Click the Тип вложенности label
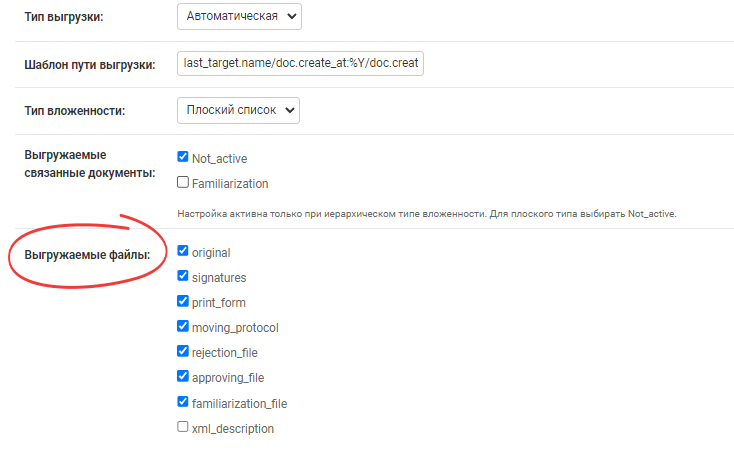The height and width of the screenshot is (457, 734). [x=75, y=111]
